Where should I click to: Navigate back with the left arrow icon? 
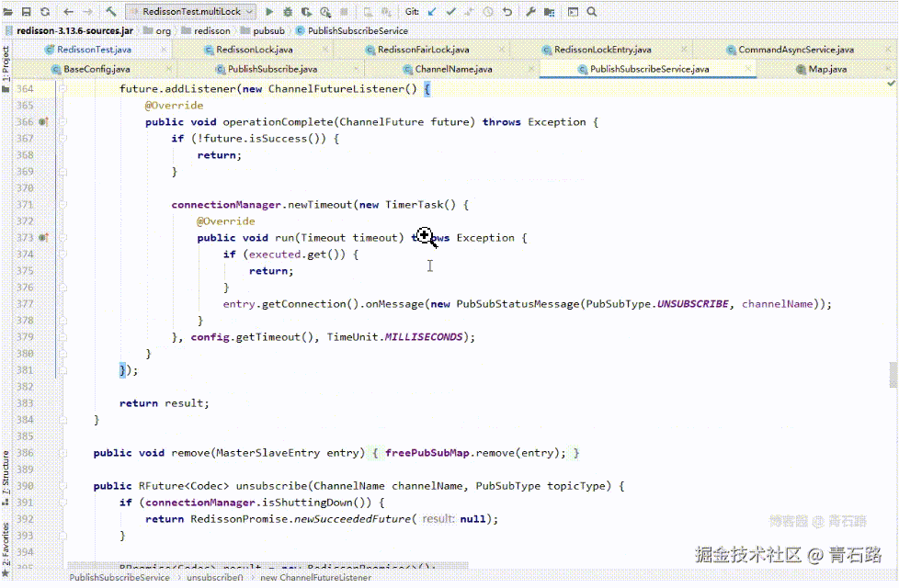(68, 11)
